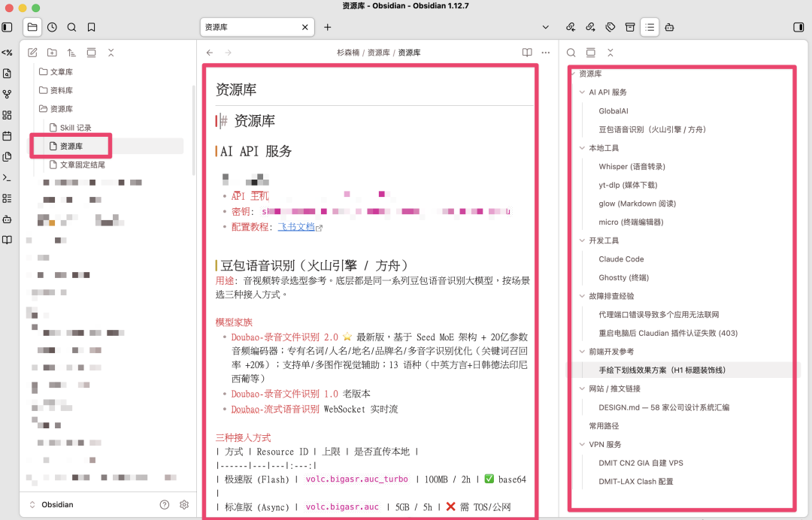Viewport: 812px width, 520px height.
Task: Show the file explorer folder tab
Action: 32,27
